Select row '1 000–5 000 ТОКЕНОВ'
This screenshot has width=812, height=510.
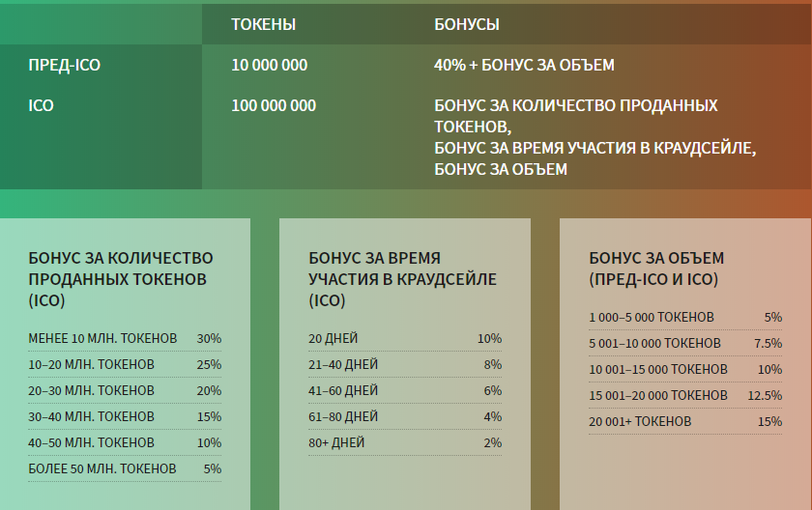tap(685, 317)
